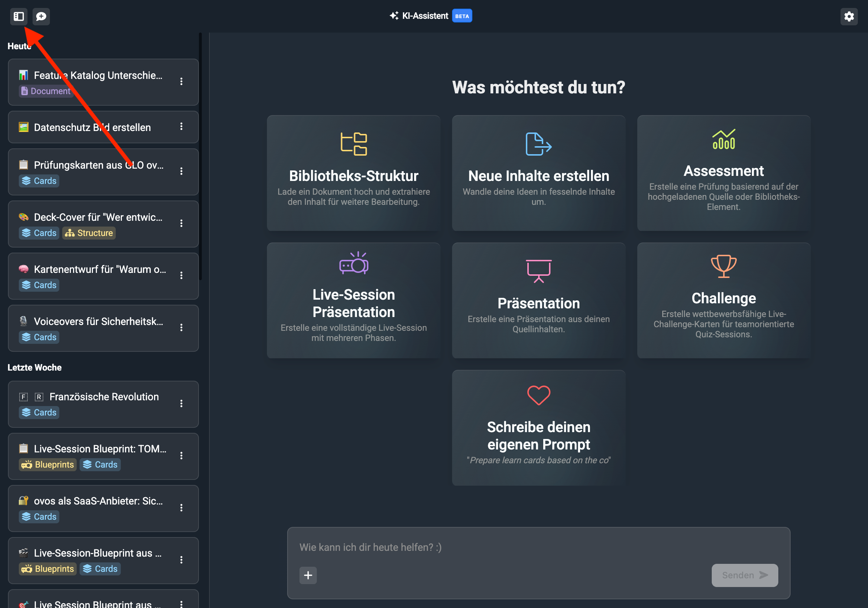Open ovos als SaaS-Anbieter conversation
Image resolution: width=868 pixels, height=608 pixels.
pos(98,501)
